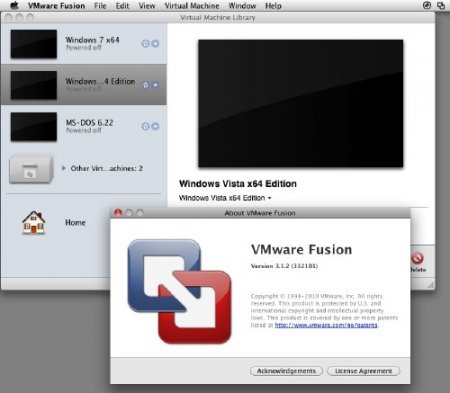Click the Acknowledgements button
This screenshot has height=393, width=450.
point(286,371)
